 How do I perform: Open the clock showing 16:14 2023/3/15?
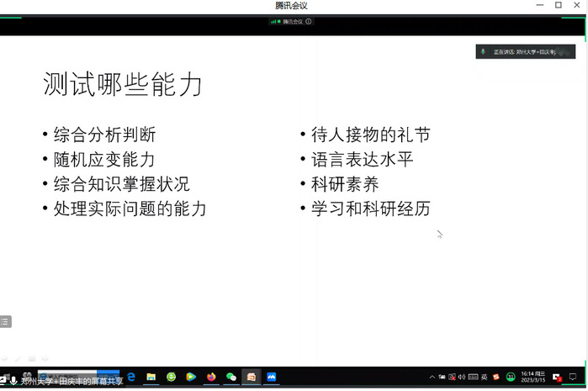pyautogui.click(x=532, y=378)
